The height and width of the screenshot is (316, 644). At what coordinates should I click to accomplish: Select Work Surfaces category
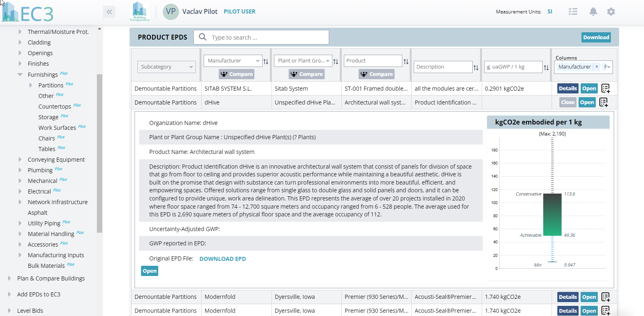pyautogui.click(x=57, y=127)
